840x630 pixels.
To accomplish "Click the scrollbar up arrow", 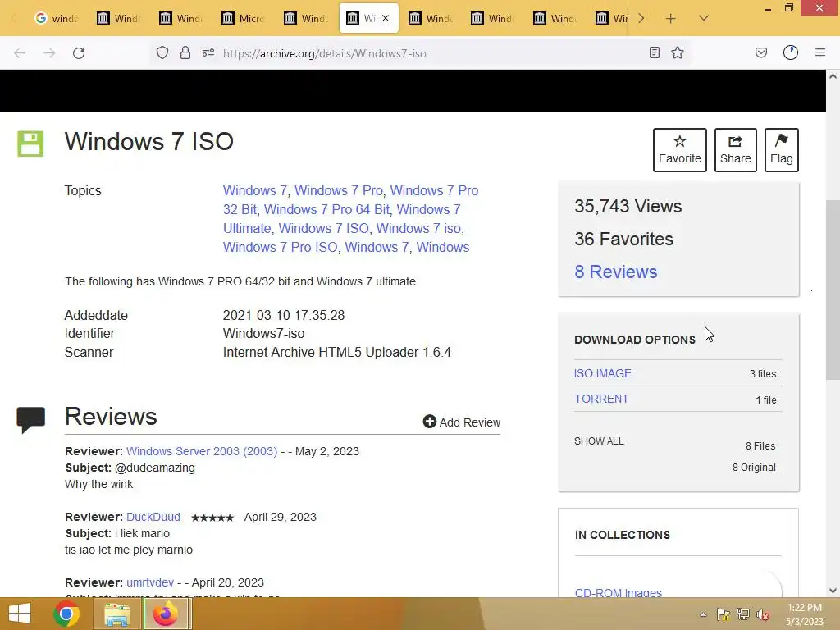I will click(833, 76).
